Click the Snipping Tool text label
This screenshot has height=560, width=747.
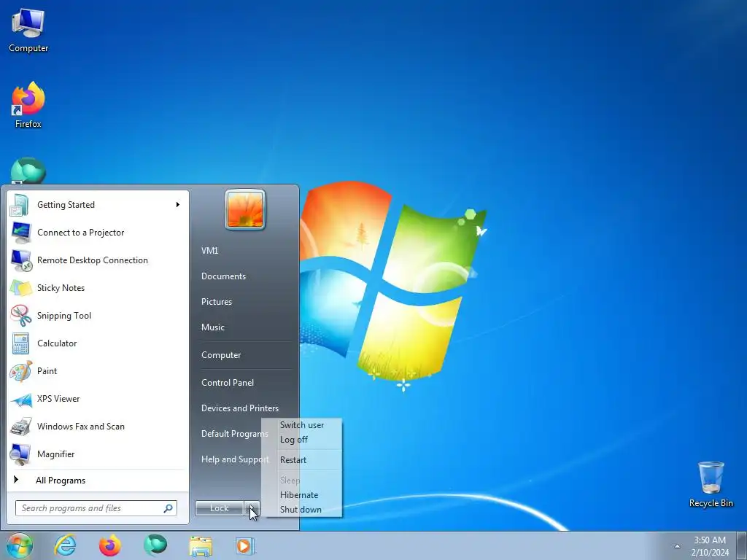point(64,316)
